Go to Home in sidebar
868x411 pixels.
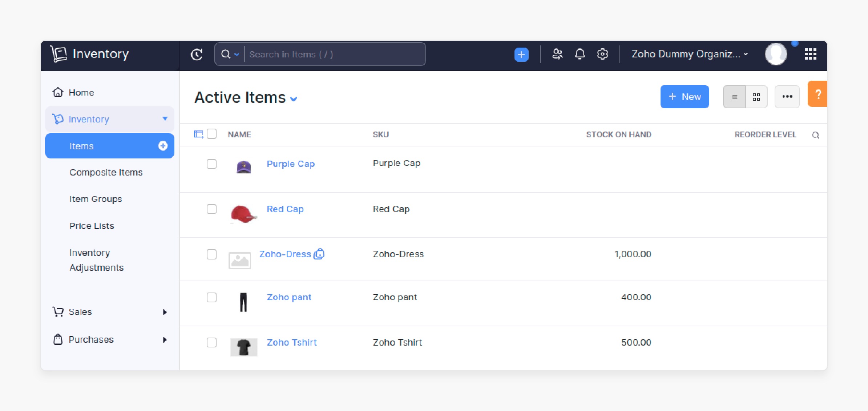tap(81, 92)
